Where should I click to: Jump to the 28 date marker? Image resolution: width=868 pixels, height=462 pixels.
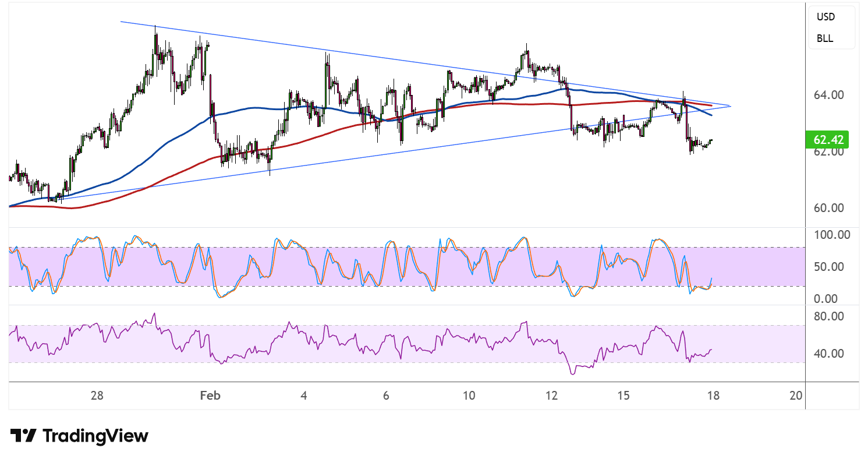point(97,396)
